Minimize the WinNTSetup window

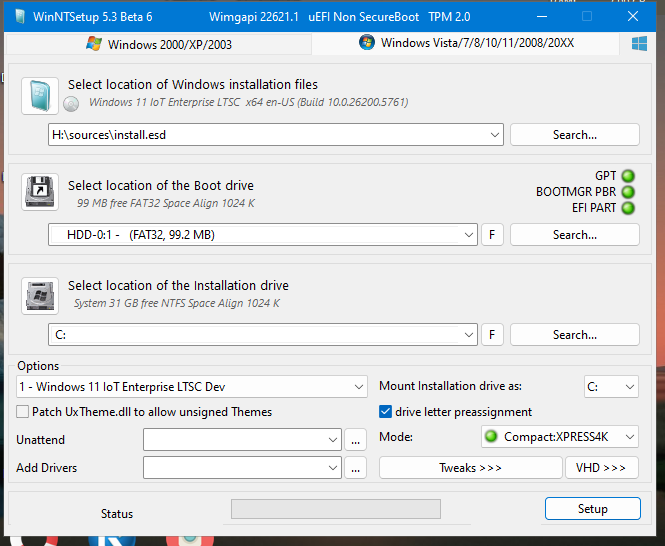542,17
